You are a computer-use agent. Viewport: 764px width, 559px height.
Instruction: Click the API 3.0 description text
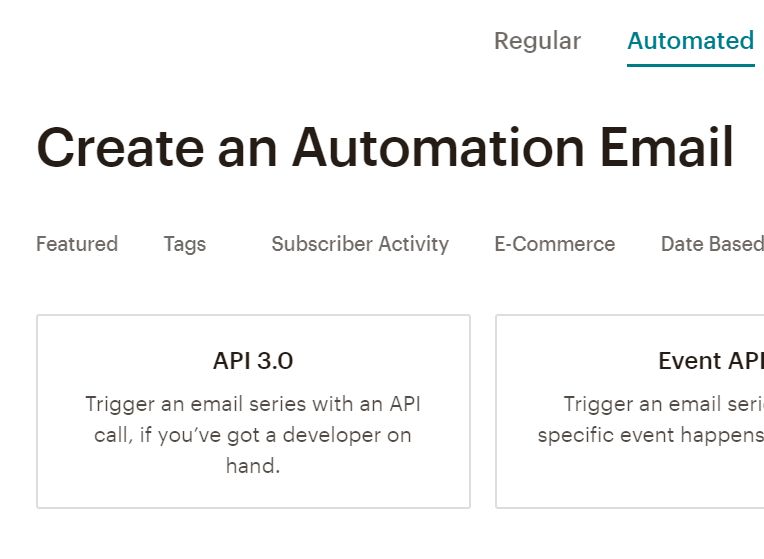pos(253,435)
